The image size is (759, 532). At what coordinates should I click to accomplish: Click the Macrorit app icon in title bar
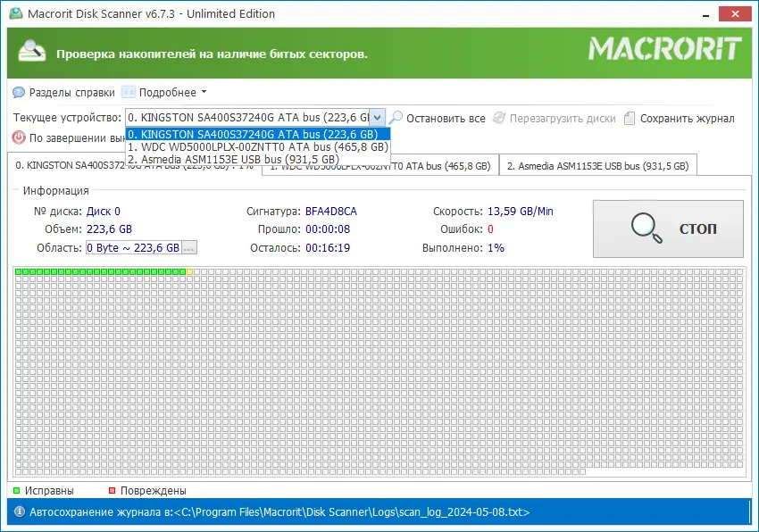[x=16, y=13]
